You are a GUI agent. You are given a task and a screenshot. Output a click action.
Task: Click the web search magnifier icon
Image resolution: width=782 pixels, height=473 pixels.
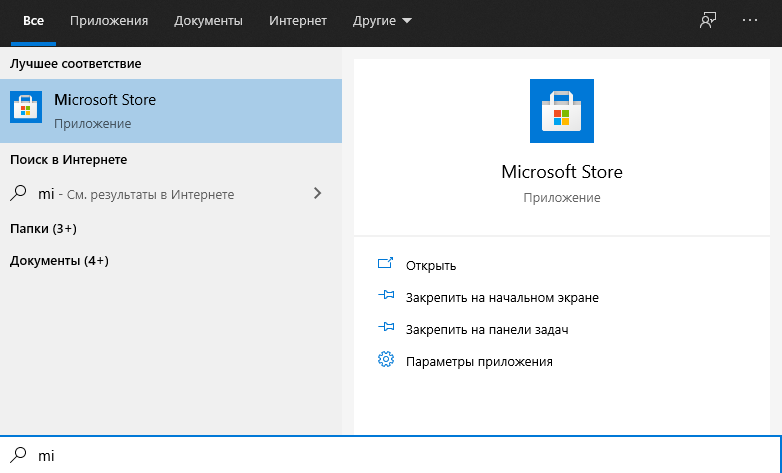tap(18, 193)
